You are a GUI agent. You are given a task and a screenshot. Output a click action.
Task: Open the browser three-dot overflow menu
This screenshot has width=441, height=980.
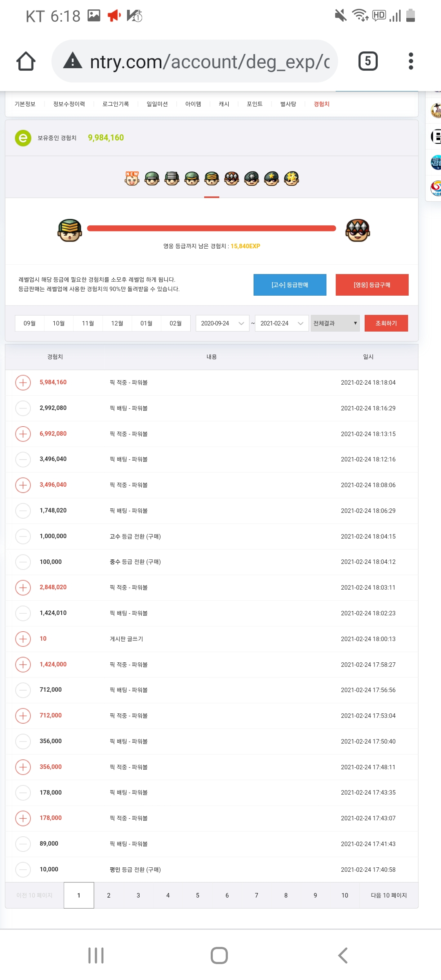(411, 61)
